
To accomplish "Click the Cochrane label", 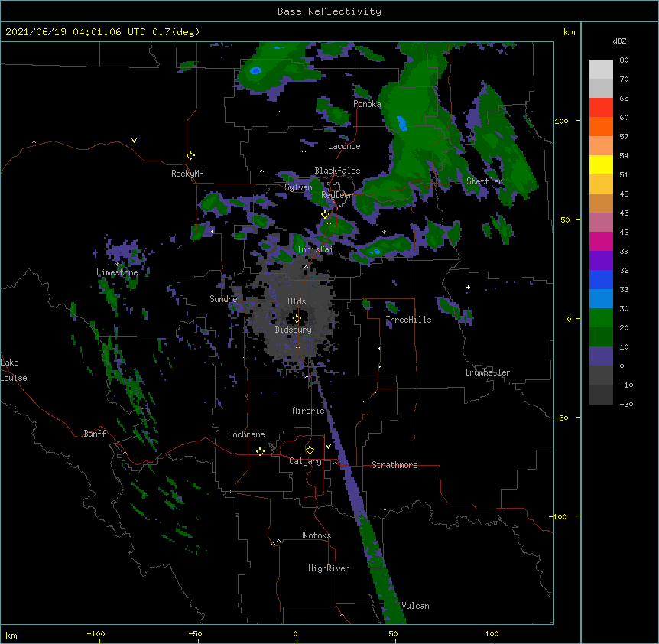I will coord(246,434).
